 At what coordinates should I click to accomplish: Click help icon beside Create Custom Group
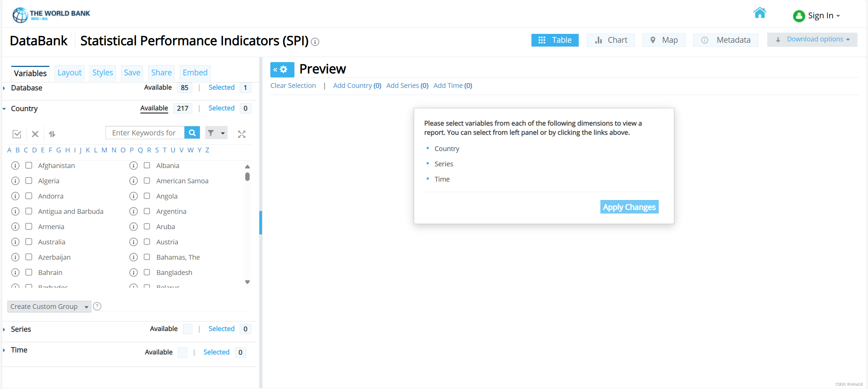(x=97, y=306)
